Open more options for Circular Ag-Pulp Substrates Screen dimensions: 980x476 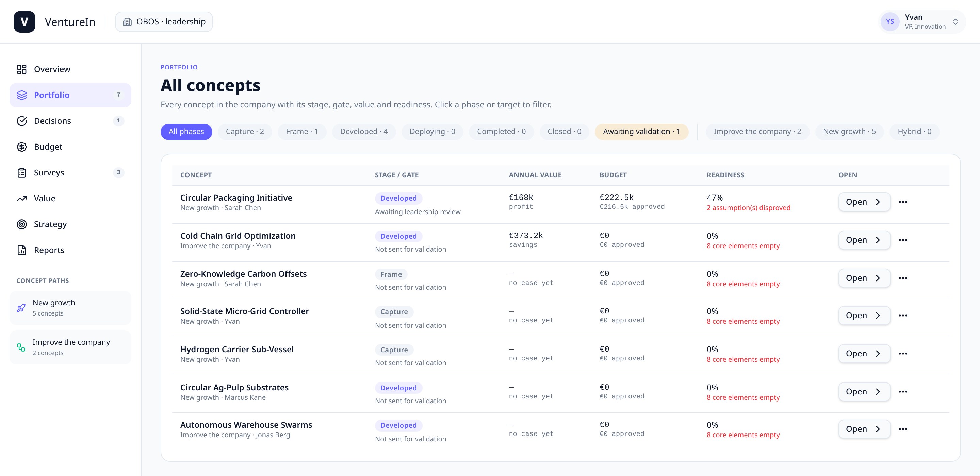click(x=903, y=392)
